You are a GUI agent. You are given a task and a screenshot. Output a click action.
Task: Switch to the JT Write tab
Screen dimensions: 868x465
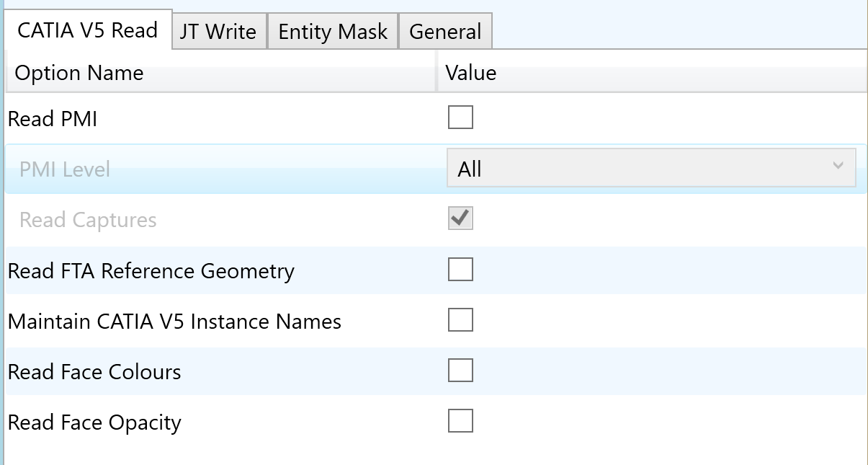pos(220,32)
